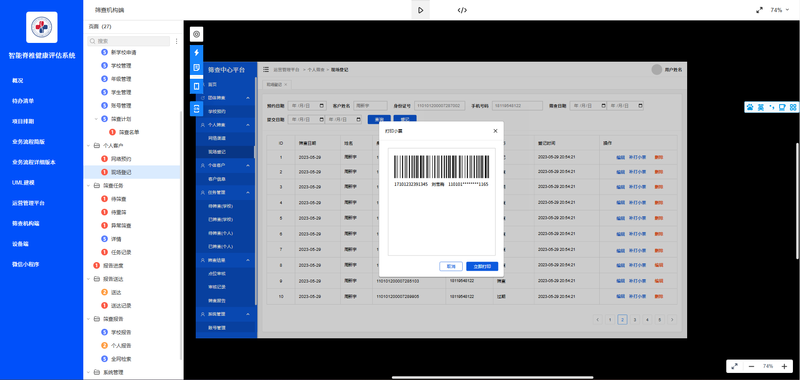Open 微信小程序 in the blue sidebar

26,264
